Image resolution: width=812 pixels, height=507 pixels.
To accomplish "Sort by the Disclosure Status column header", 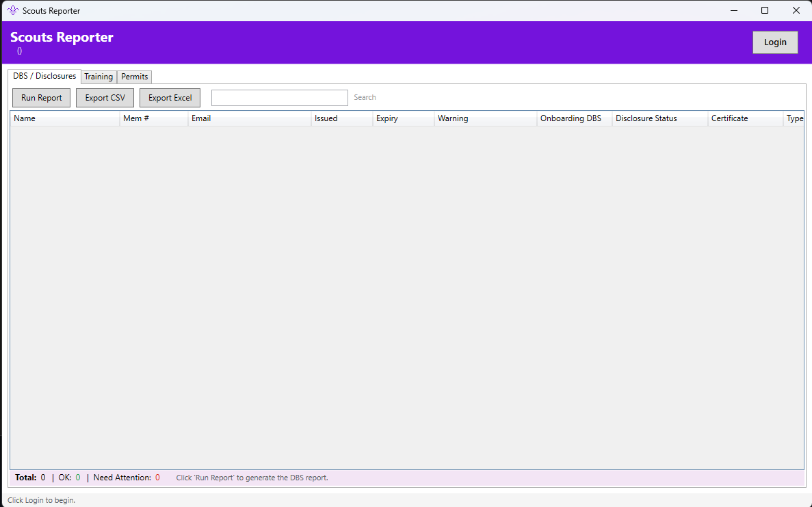I will (660, 118).
